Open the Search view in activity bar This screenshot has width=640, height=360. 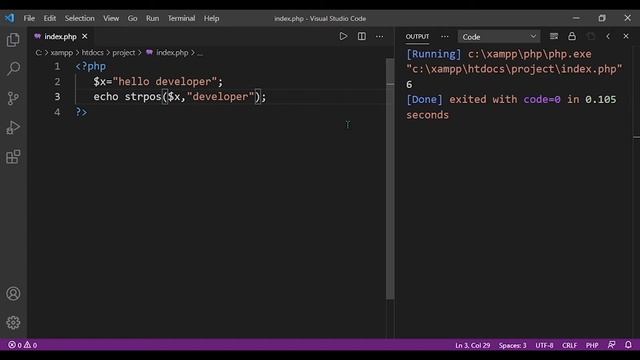13,68
